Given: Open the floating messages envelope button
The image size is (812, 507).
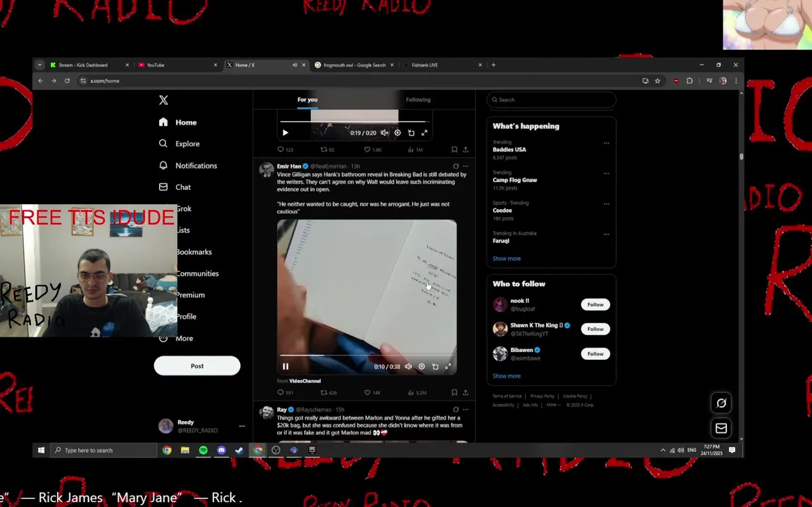Looking at the screenshot, I should coord(721,428).
